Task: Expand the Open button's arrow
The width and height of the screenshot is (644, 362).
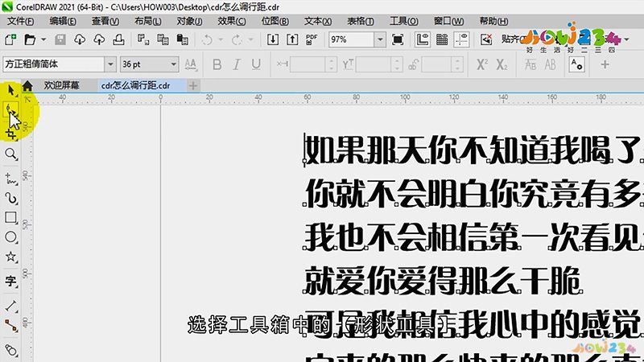Action: 43,39
